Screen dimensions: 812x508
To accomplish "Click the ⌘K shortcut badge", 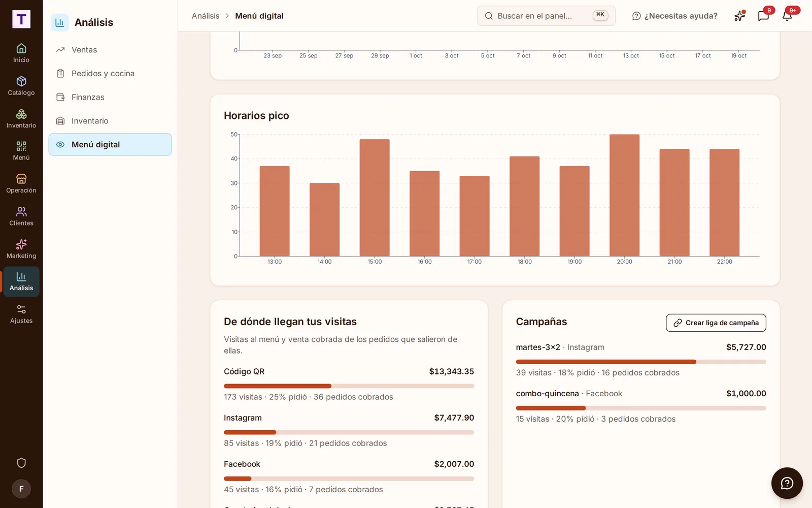I will point(600,16).
